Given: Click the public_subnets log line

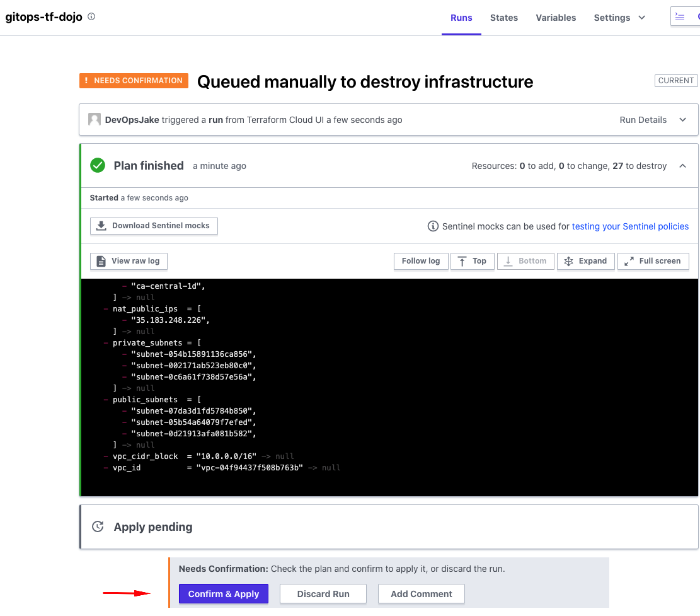Looking at the screenshot, I should 152,400.
